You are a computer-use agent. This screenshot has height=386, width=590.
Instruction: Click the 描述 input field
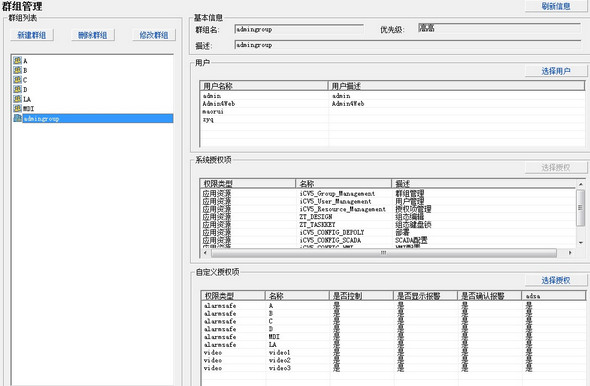tap(408, 45)
